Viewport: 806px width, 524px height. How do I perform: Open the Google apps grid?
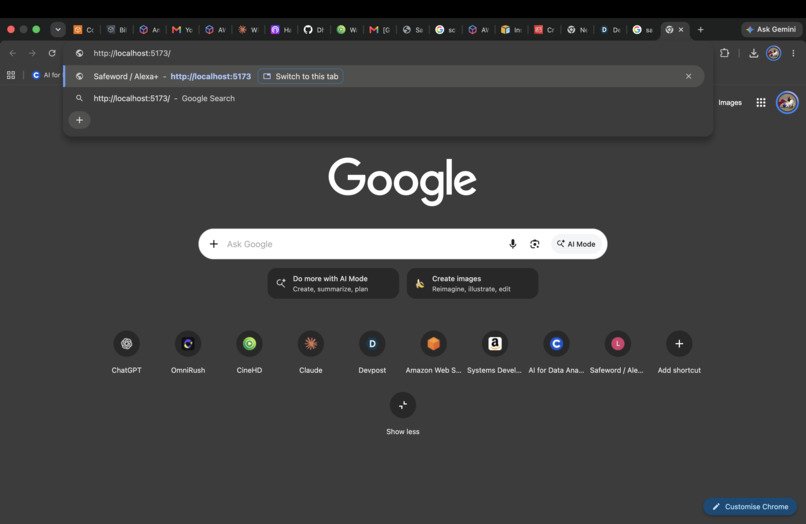pyautogui.click(x=761, y=102)
